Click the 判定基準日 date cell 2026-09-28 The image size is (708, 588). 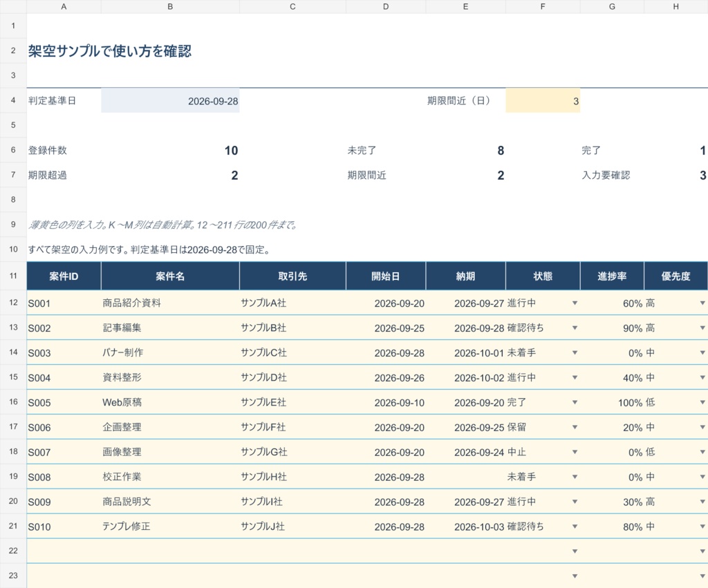click(170, 101)
